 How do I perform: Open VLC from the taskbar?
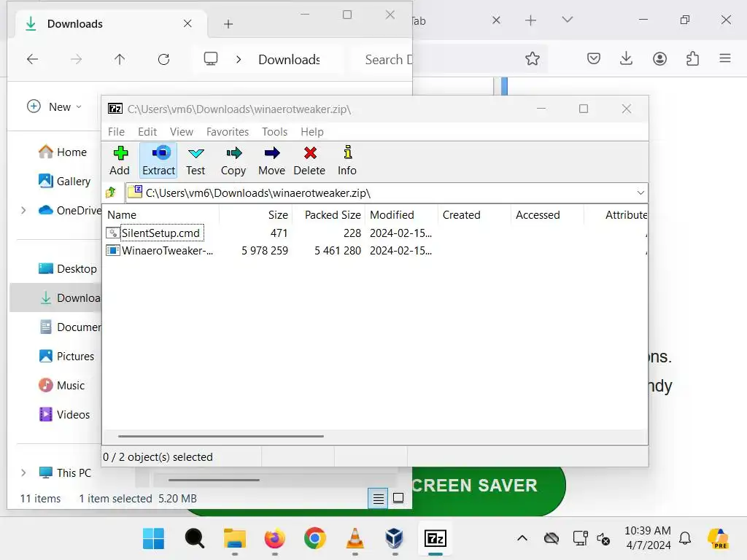(355, 539)
